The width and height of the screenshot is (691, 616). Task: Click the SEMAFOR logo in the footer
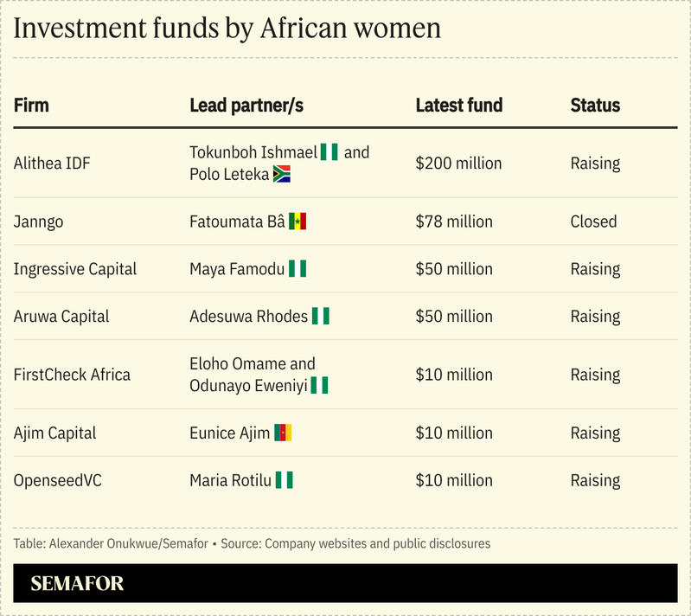(77, 584)
